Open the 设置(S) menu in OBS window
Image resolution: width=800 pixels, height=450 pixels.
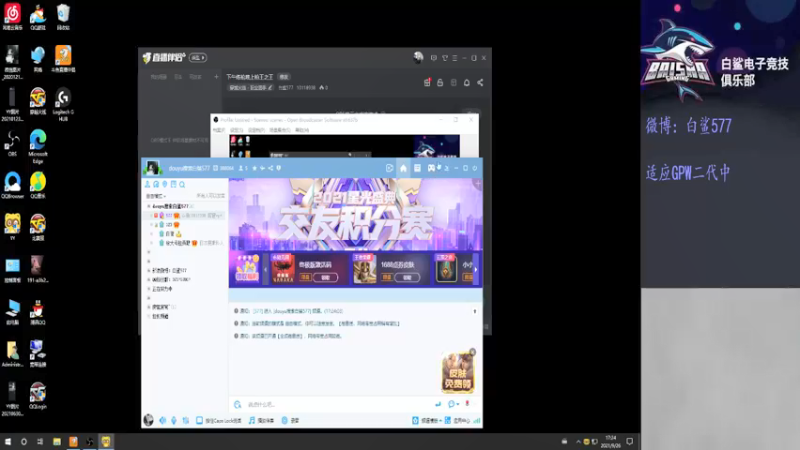click(236, 130)
